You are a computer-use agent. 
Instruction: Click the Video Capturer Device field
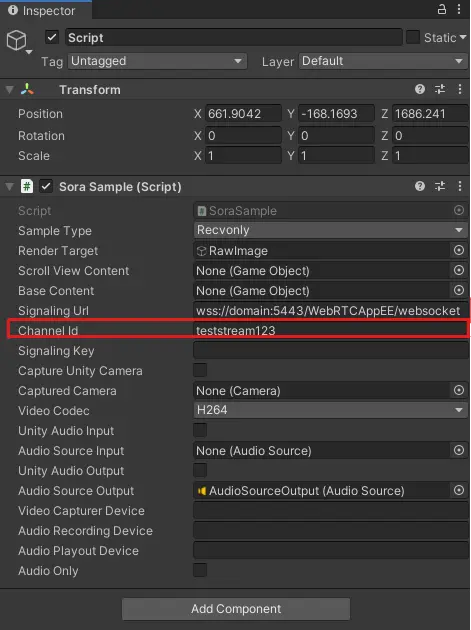point(331,510)
